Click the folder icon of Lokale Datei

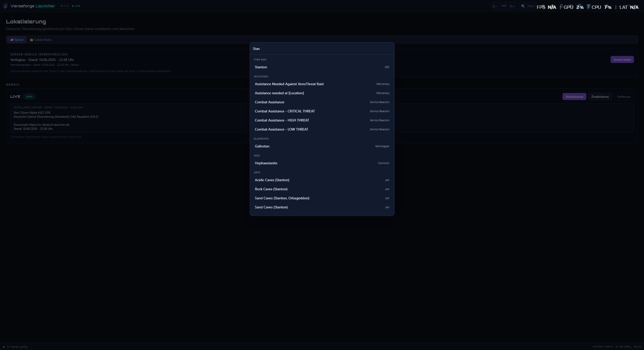click(32, 40)
